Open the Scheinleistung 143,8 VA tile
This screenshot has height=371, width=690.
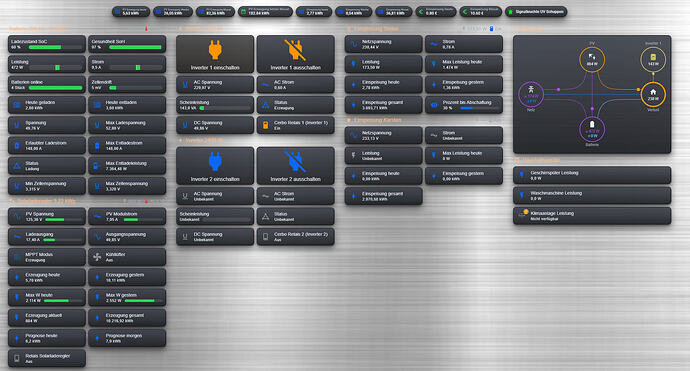click(x=215, y=105)
